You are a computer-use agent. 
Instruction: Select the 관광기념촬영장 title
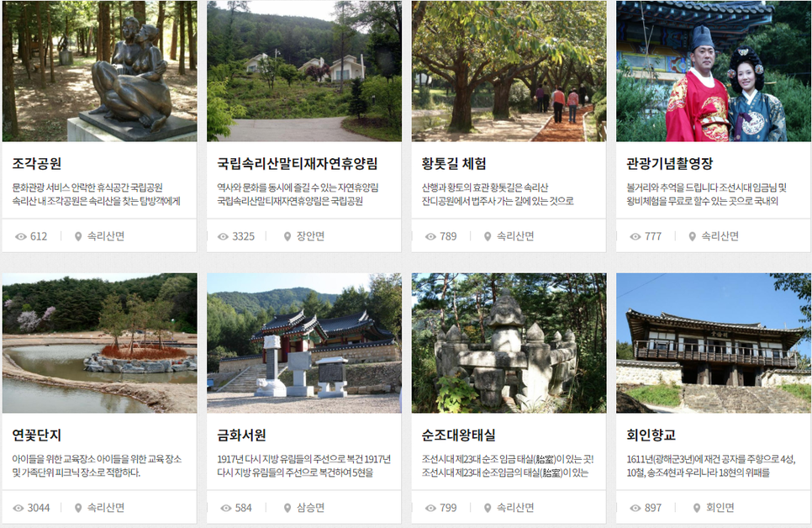click(670, 164)
